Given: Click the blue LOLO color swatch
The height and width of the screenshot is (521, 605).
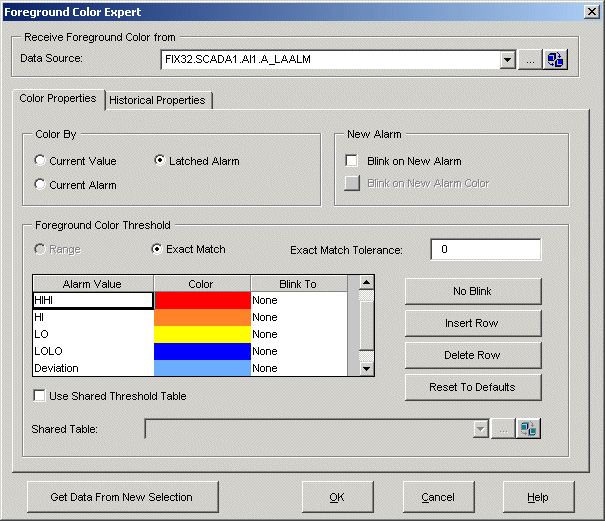Looking at the screenshot, I should coord(202,351).
